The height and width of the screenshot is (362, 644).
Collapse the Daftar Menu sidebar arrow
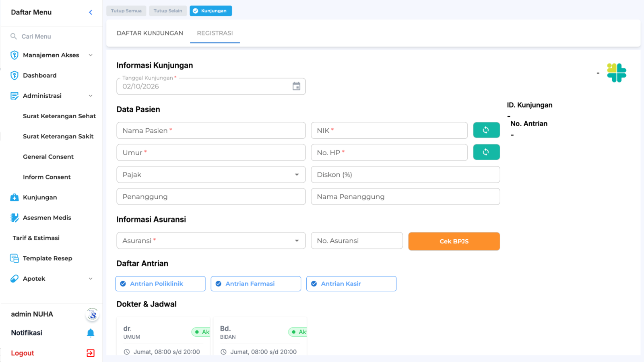91,12
